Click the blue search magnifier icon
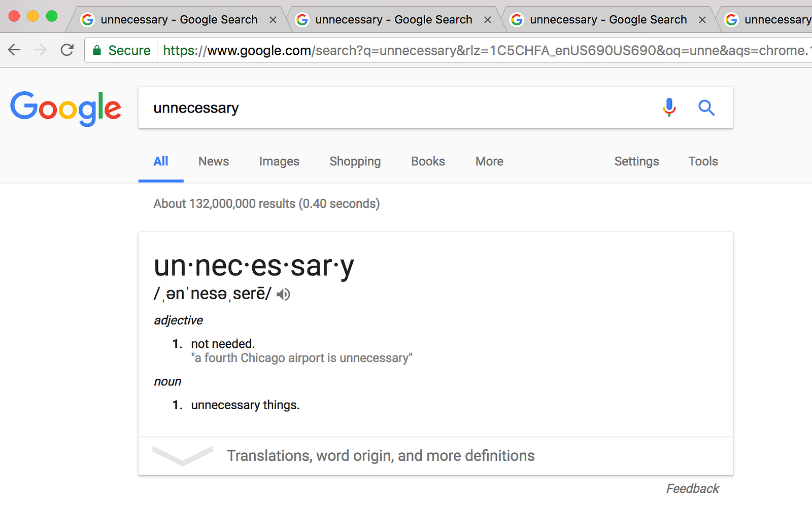 (x=706, y=107)
